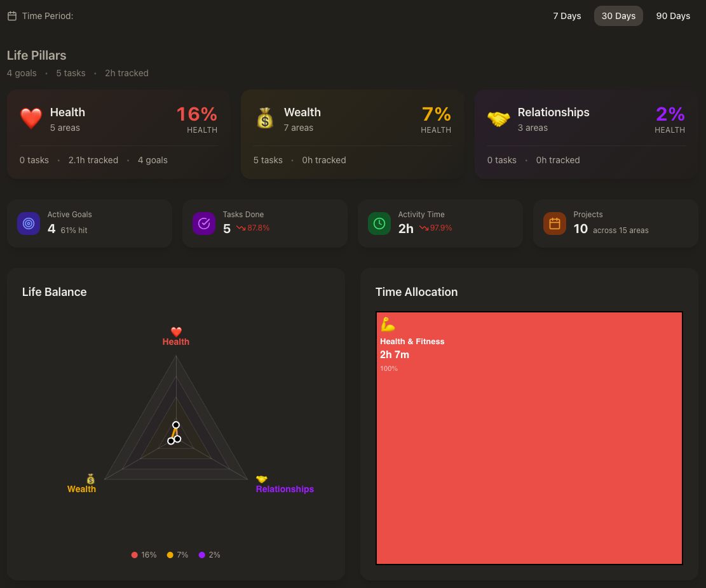Image resolution: width=706 pixels, height=588 pixels.
Task: Click the flexed bicep icon in treemap
Action: click(388, 325)
